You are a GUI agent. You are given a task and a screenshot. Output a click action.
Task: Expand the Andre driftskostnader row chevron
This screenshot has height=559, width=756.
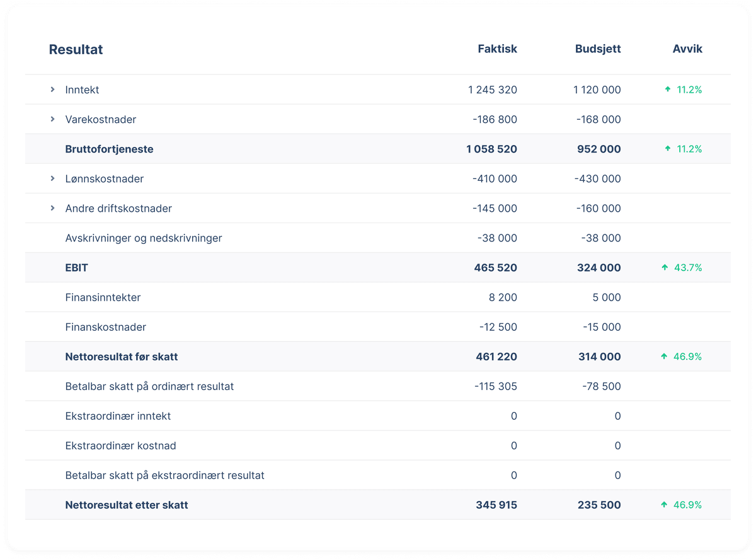point(53,208)
